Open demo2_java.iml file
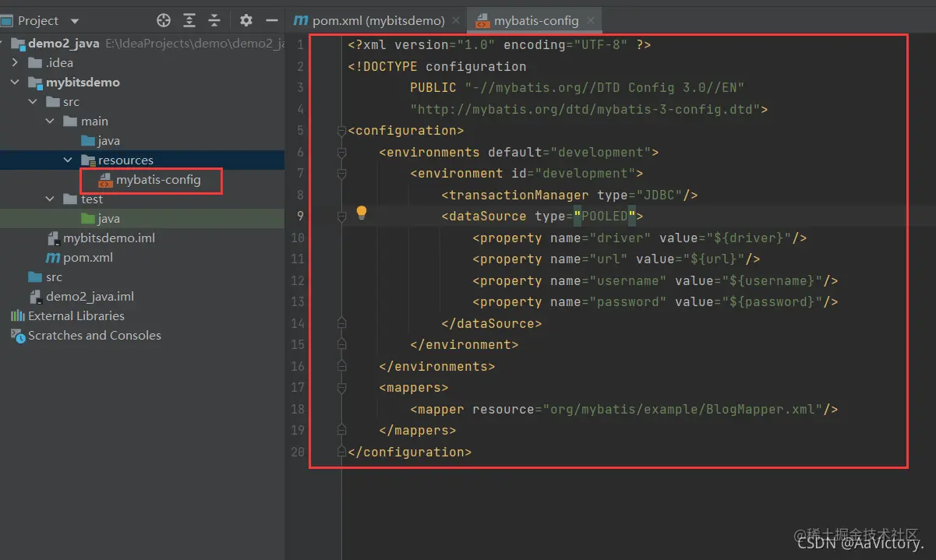This screenshot has width=936, height=560. [x=90, y=297]
